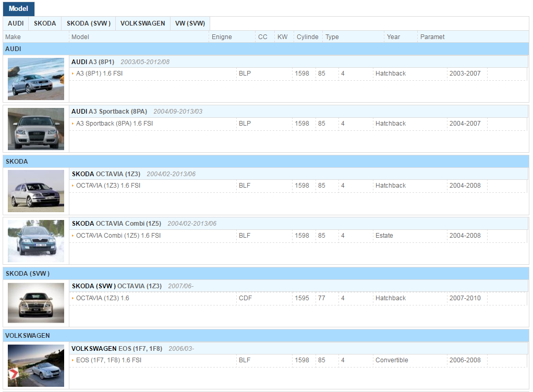
Task: Switch to the AUDI make tab
Action: click(x=16, y=23)
